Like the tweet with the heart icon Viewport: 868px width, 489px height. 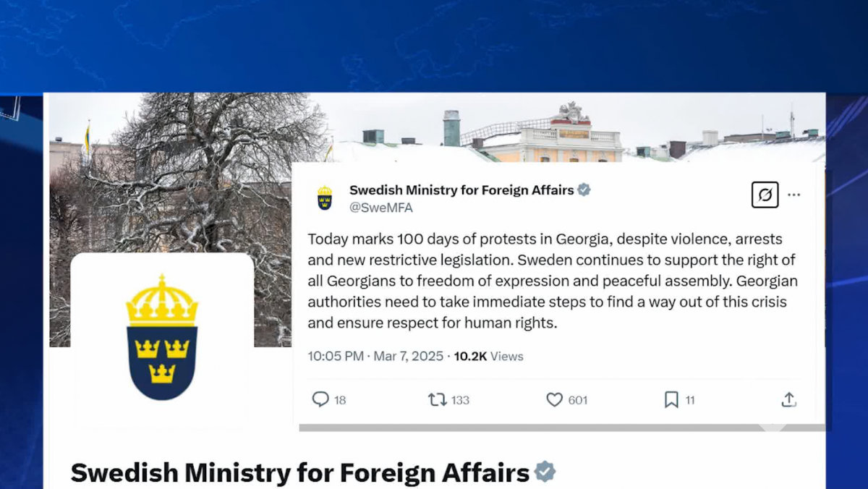pyautogui.click(x=554, y=399)
